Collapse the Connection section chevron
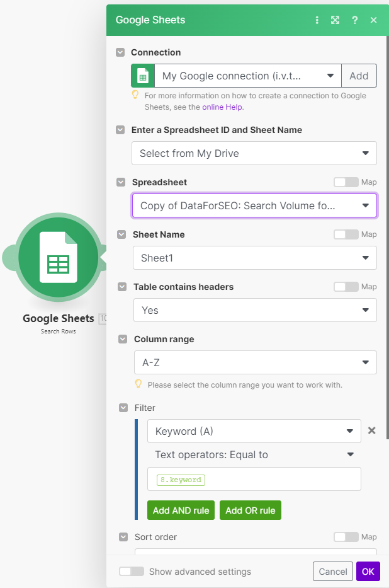This screenshot has width=389, height=588. [x=120, y=52]
